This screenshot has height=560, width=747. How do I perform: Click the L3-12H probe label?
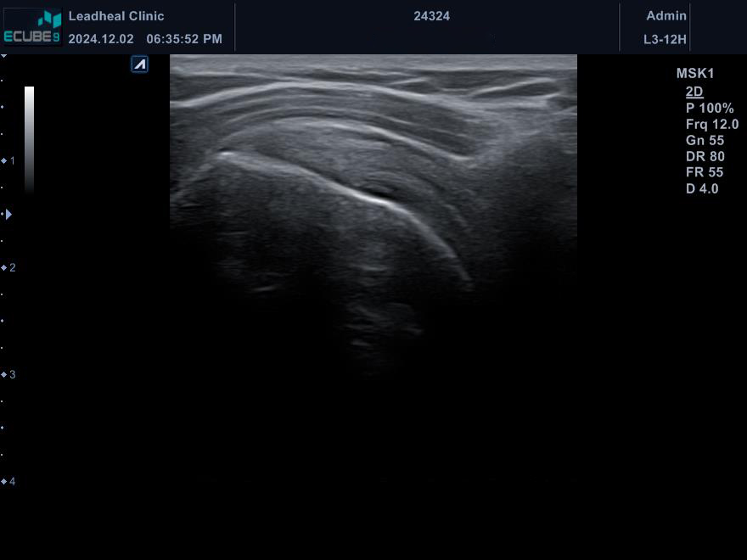point(665,39)
